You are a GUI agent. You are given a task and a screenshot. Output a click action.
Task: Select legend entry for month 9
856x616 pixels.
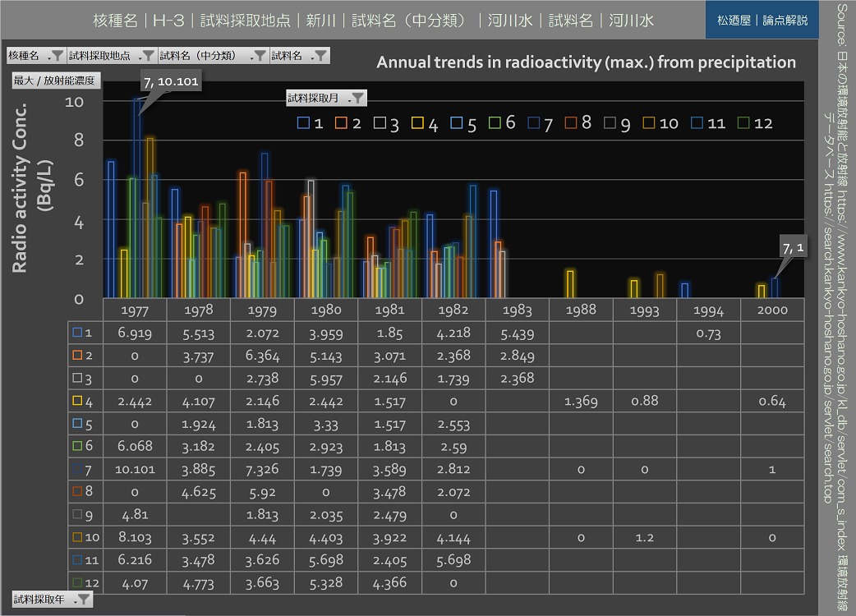point(618,123)
